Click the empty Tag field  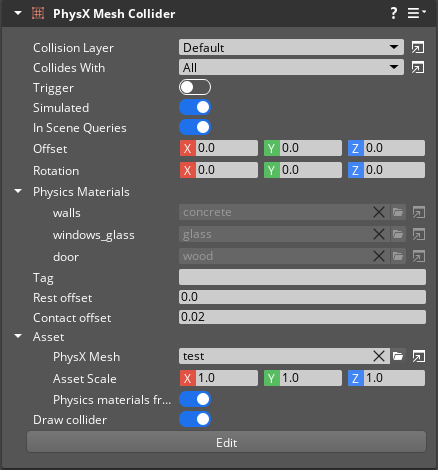[x=302, y=277]
